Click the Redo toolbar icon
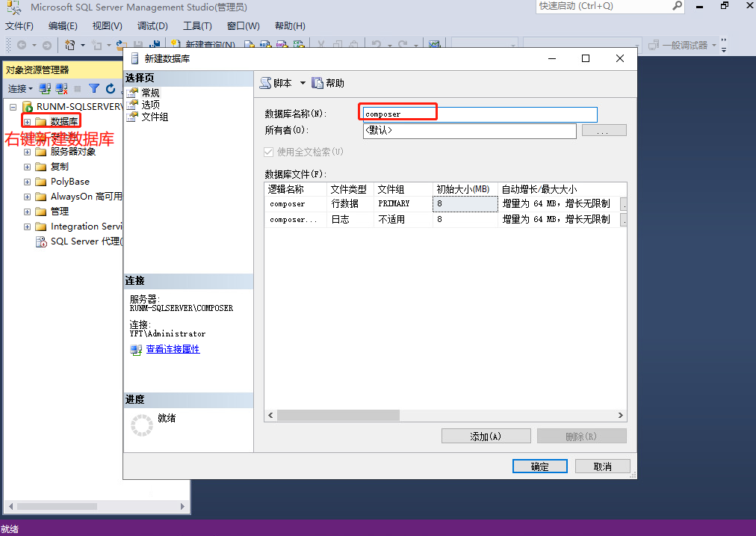Screen dimensions: 756x536 coord(403,45)
